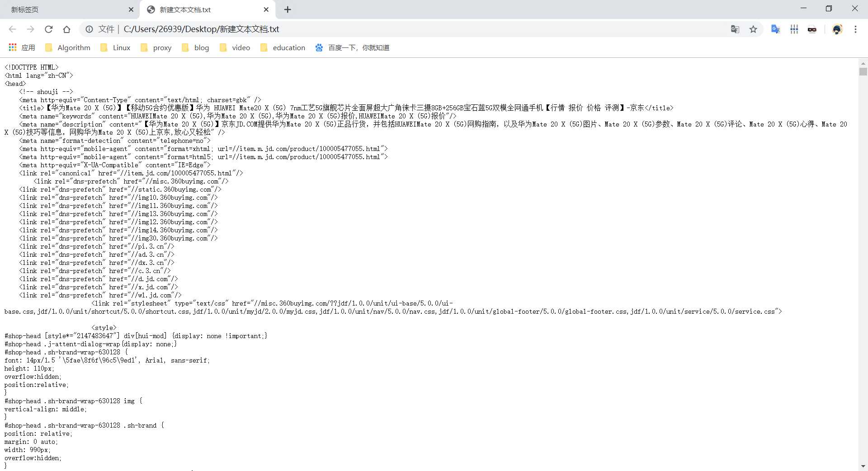Close the 新建文本文档.txt tab
Screen dimensions: 868x471
click(266, 9)
